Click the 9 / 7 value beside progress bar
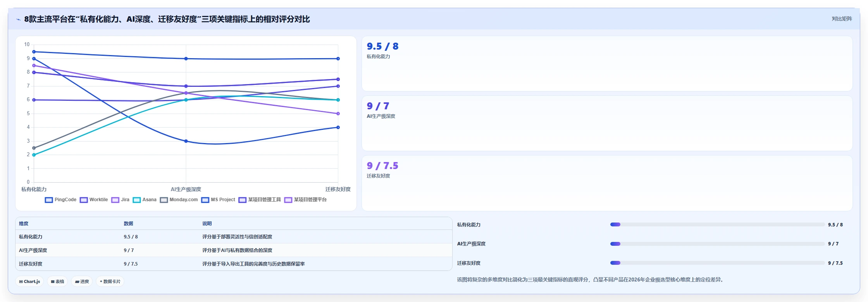Screen dimensions: 868x302 (833, 244)
